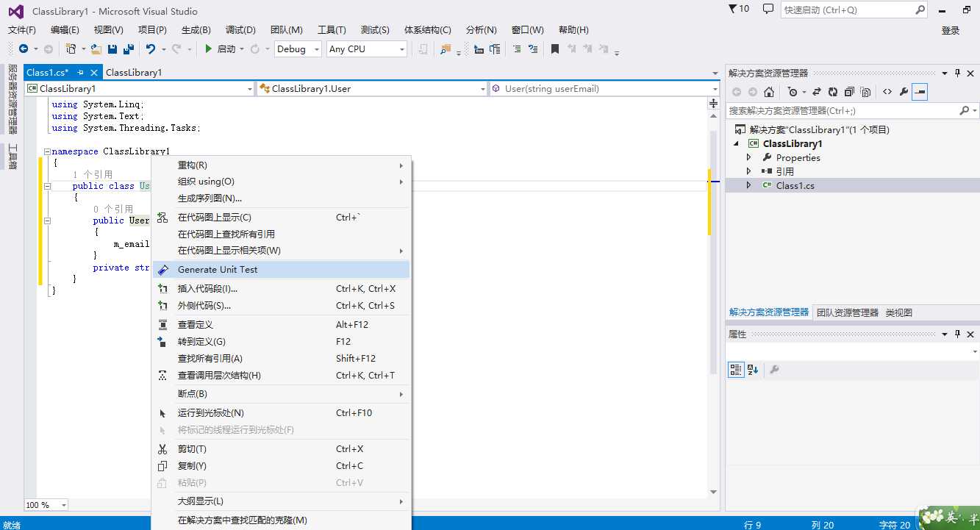Click the pending changes filter clock icon
Image resolution: width=980 pixels, height=530 pixels.
(x=793, y=92)
